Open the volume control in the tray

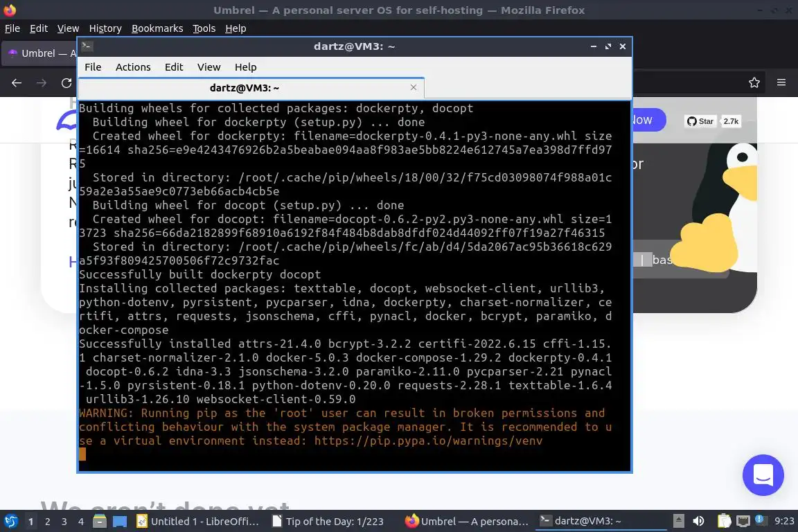click(699, 521)
